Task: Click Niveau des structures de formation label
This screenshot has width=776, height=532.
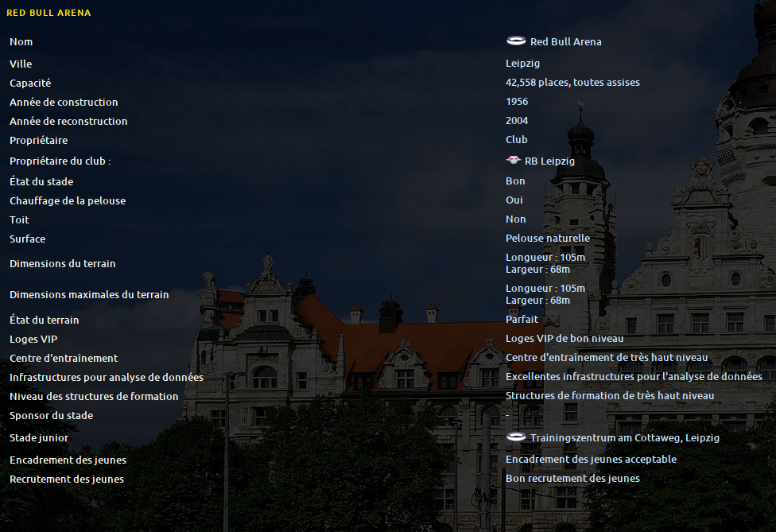Action: click(x=94, y=396)
